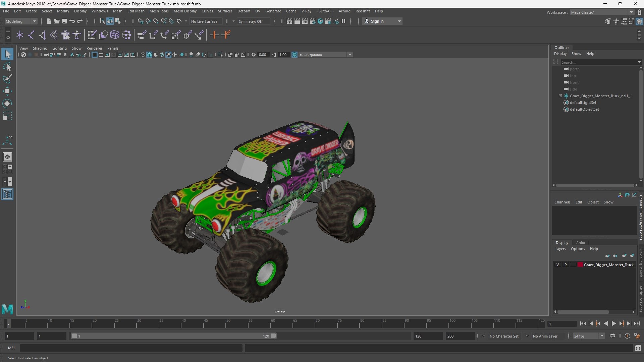Toggle textured display viewport icon
The image size is (644, 362).
click(x=168, y=55)
